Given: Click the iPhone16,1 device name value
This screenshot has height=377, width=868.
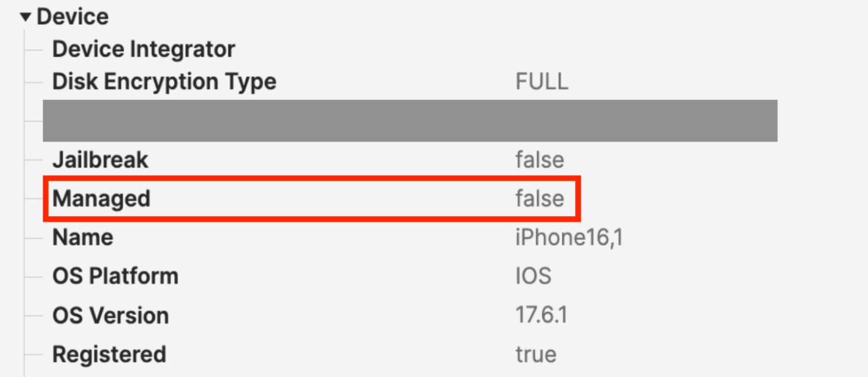Looking at the screenshot, I should tap(568, 238).
